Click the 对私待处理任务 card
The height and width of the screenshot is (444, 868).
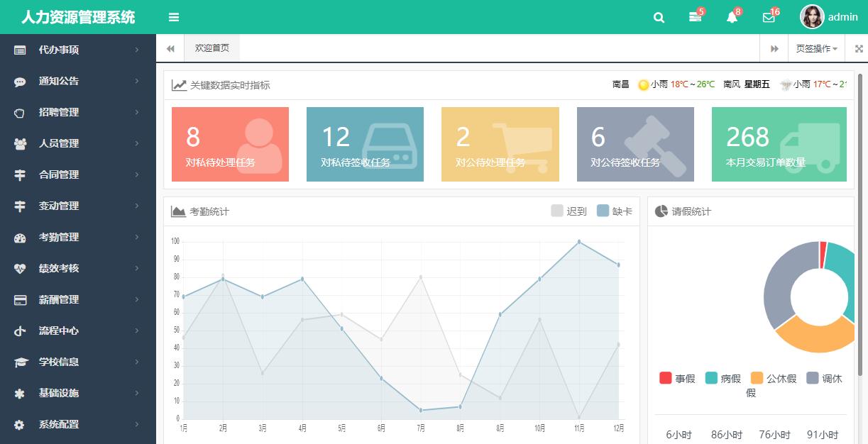pyautogui.click(x=230, y=144)
